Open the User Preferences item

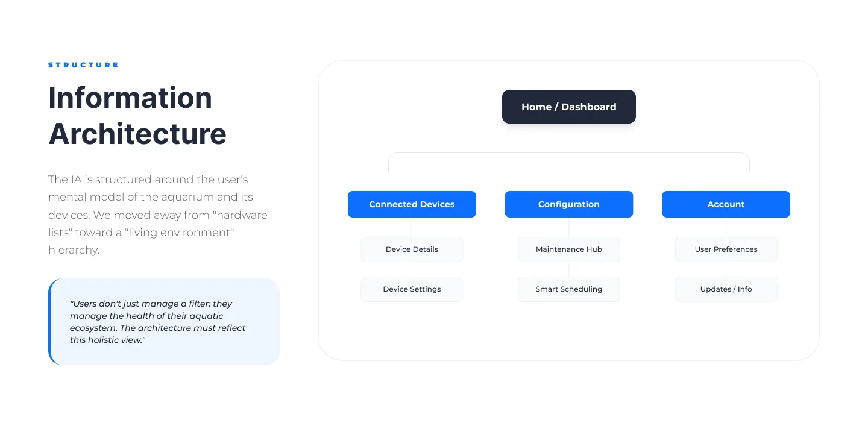coord(726,249)
